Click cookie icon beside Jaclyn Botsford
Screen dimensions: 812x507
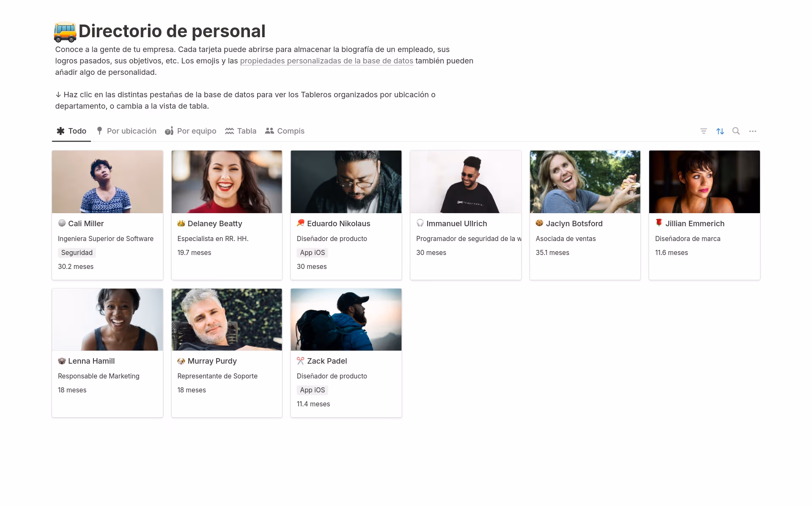click(539, 223)
